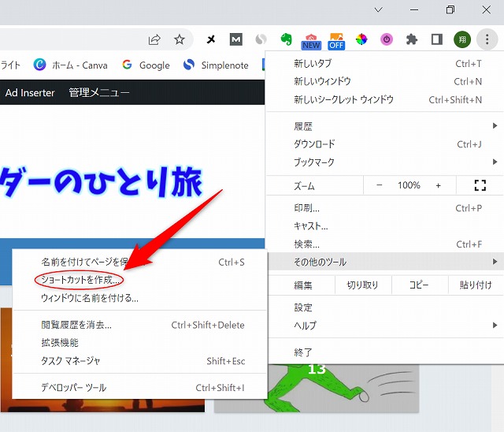504x432 pixels.
Task: Open タスク マネージャ from tools submenu
Action: (71, 361)
